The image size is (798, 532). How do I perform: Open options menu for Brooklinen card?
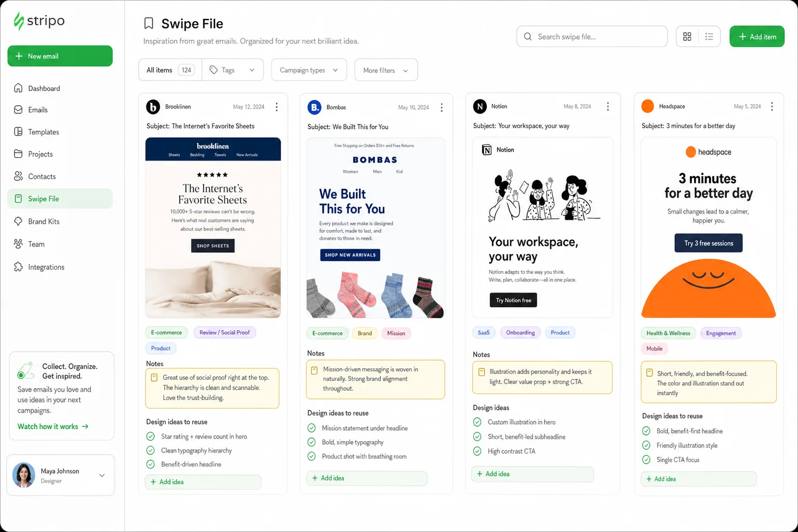[276, 107]
